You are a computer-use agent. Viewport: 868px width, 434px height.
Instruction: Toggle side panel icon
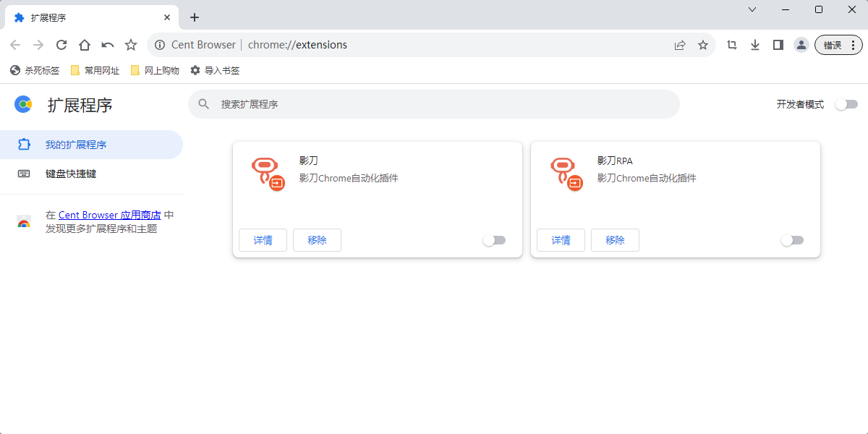click(x=778, y=45)
